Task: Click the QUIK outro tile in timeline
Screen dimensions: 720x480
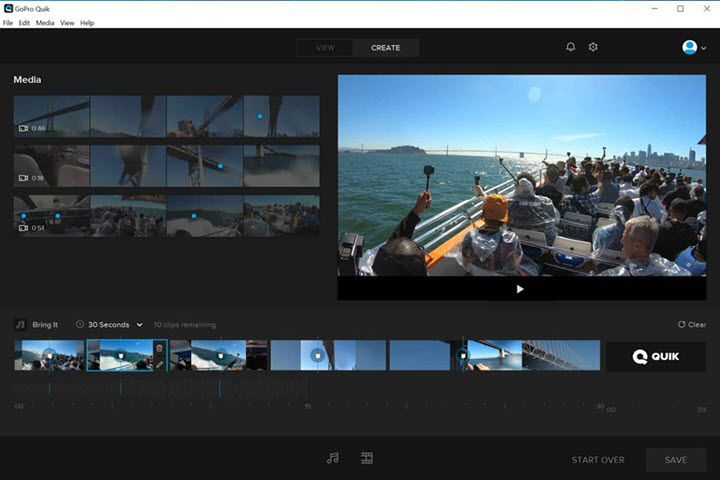Action: pyautogui.click(x=656, y=356)
